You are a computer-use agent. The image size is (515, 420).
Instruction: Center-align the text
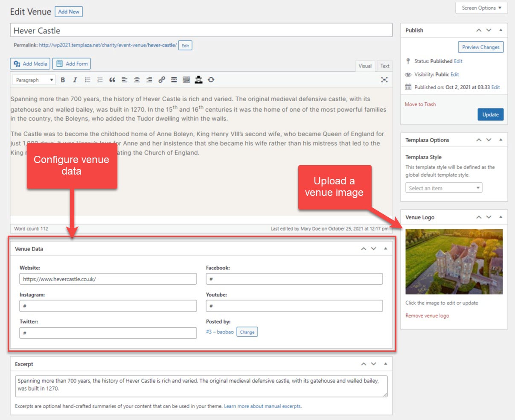point(137,80)
